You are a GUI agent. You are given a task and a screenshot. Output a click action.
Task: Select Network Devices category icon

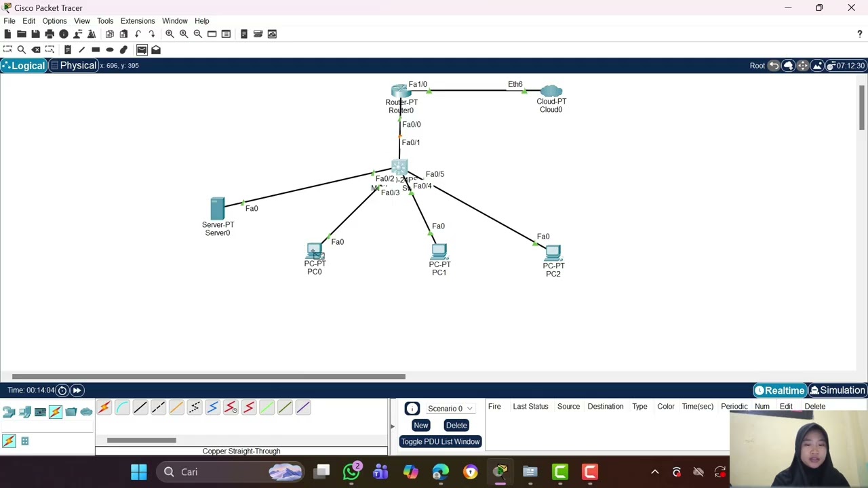tap(9, 411)
